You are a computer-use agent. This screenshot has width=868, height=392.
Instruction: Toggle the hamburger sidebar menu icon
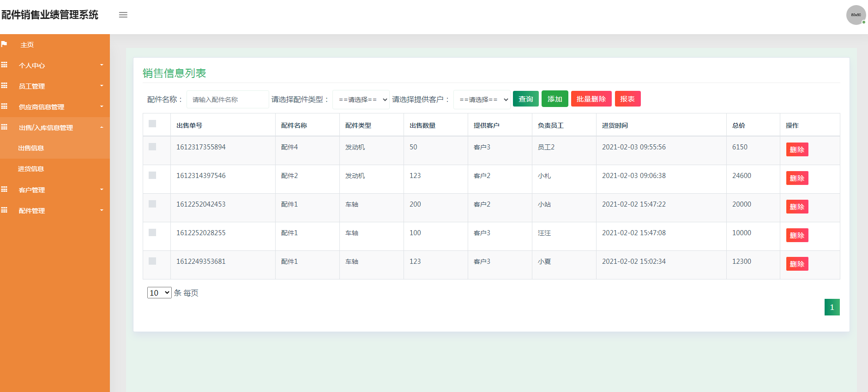pyautogui.click(x=123, y=15)
